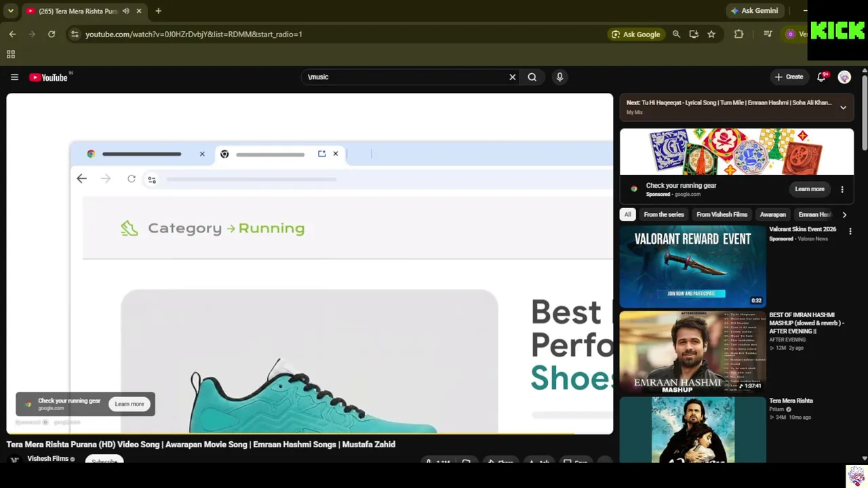Click the Create button
Viewport: 868px width, 488px height.
pos(789,77)
